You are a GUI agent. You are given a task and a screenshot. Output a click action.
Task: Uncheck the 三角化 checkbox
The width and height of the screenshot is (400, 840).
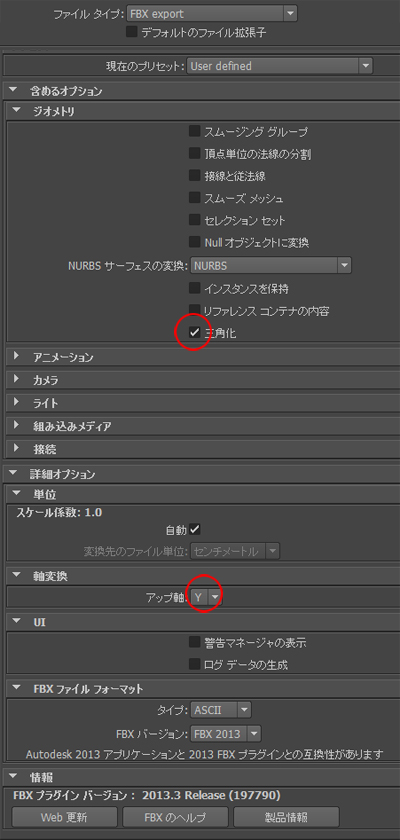pyautogui.click(x=194, y=333)
